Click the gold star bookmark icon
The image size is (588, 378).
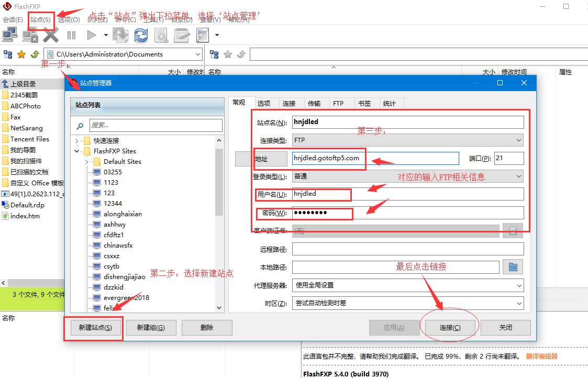[x=21, y=54]
